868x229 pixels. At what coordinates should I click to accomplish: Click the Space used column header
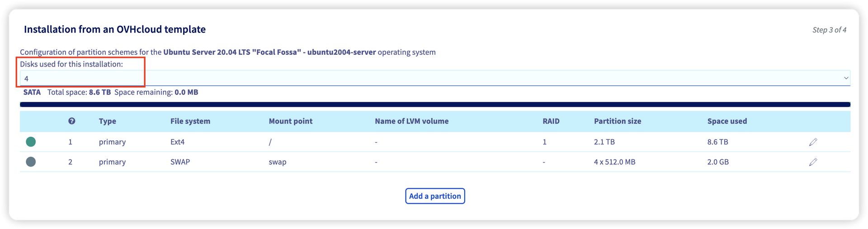point(726,121)
